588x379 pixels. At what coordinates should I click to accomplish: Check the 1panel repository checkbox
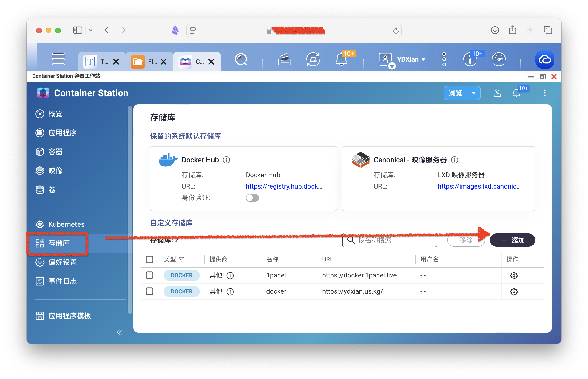149,275
